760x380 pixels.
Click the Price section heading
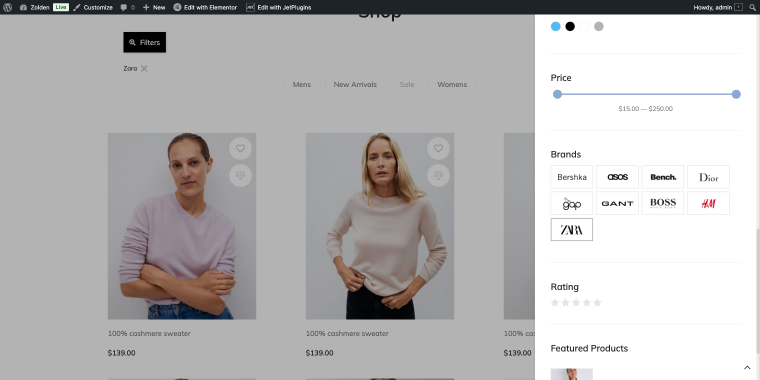tap(561, 78)
